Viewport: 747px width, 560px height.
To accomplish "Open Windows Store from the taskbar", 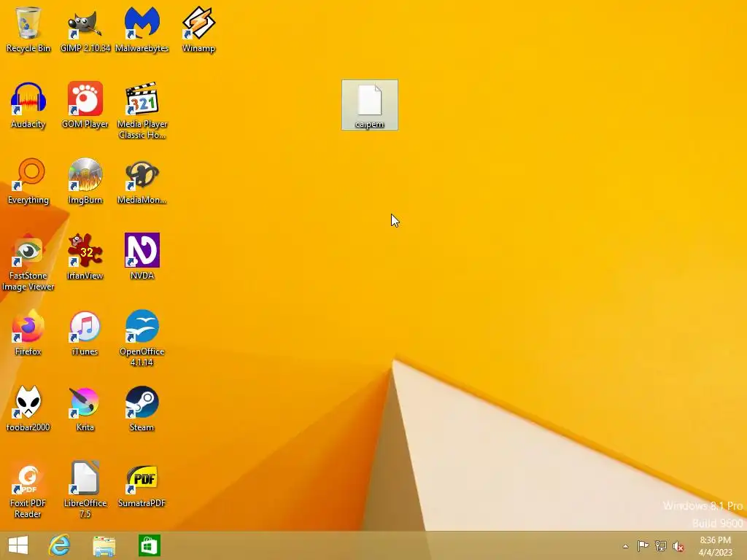I will click(x=149, y=545).
